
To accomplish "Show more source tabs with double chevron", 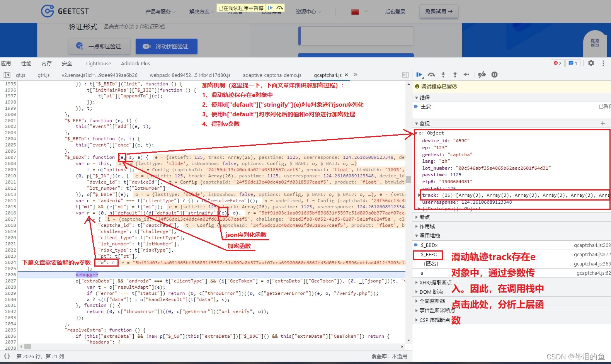I will [356, 75].
